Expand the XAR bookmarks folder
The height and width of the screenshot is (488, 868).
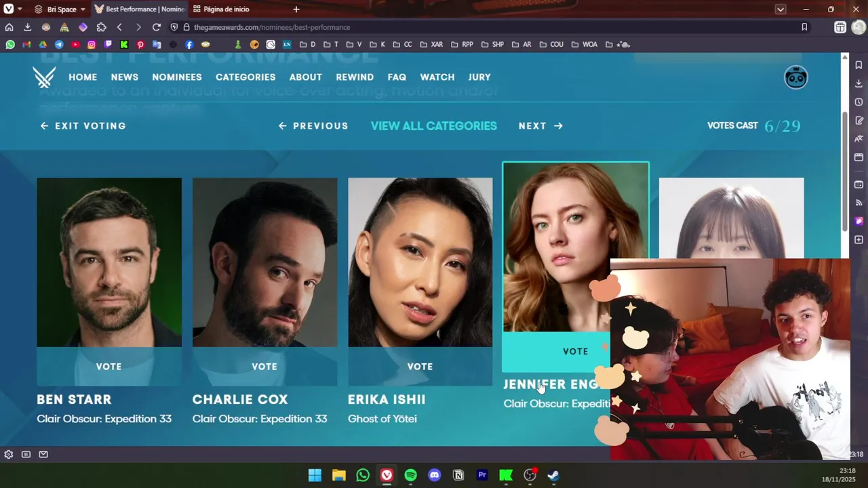(431, 45)
